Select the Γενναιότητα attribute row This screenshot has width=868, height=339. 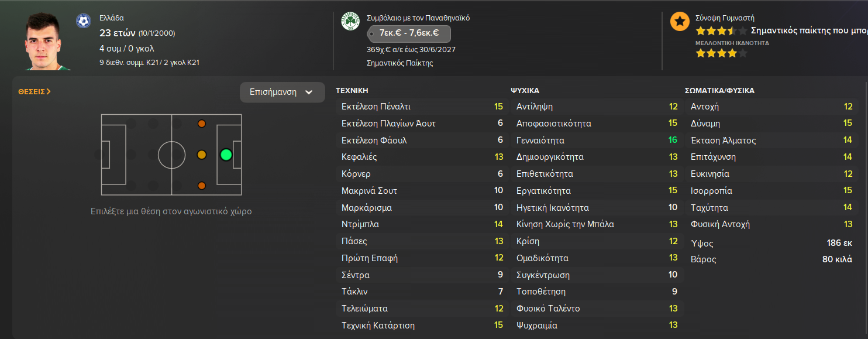594,141
